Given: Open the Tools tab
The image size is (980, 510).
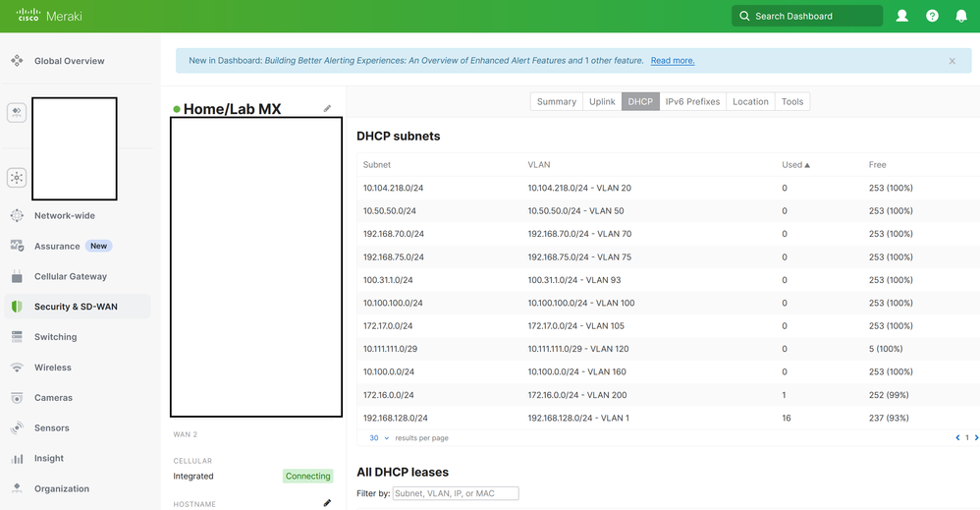Looking at the screenshot, I should click(791, 101).
